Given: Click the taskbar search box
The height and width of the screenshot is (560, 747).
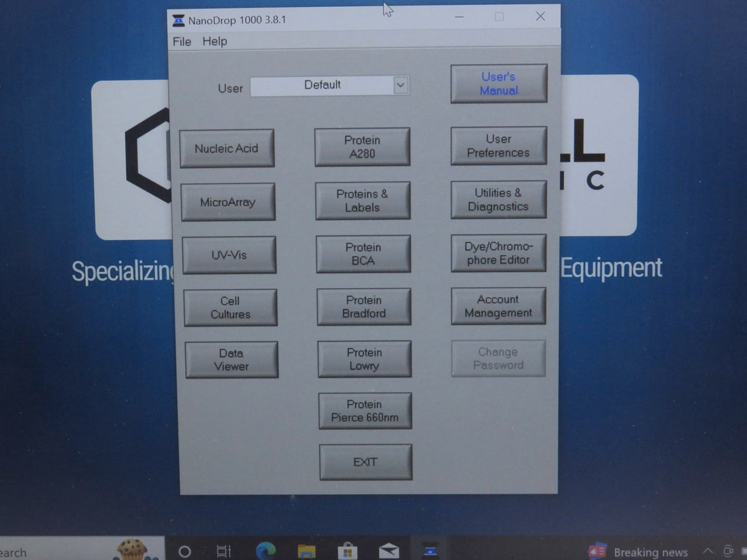Looking at the screenshot, I should coord(81,549).
